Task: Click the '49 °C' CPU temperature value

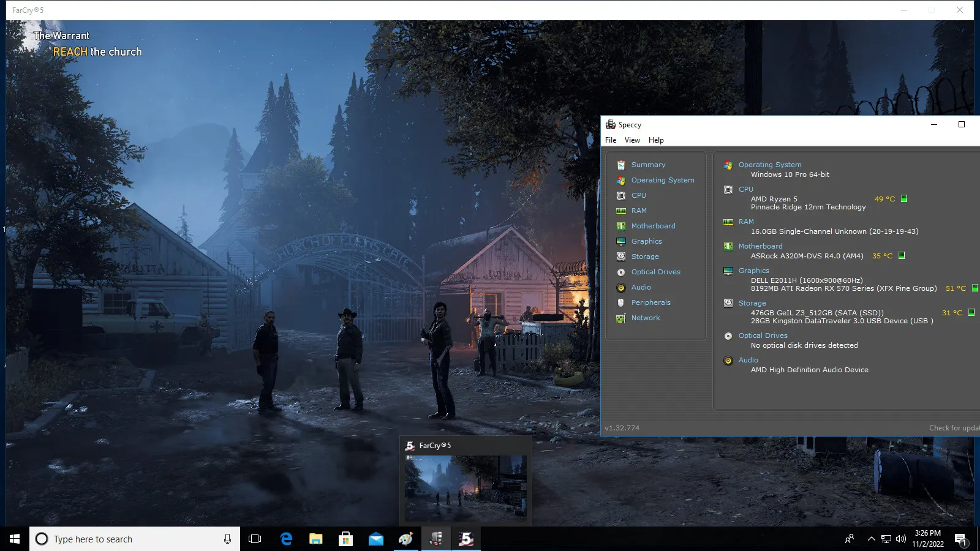Action: point(885,199)
